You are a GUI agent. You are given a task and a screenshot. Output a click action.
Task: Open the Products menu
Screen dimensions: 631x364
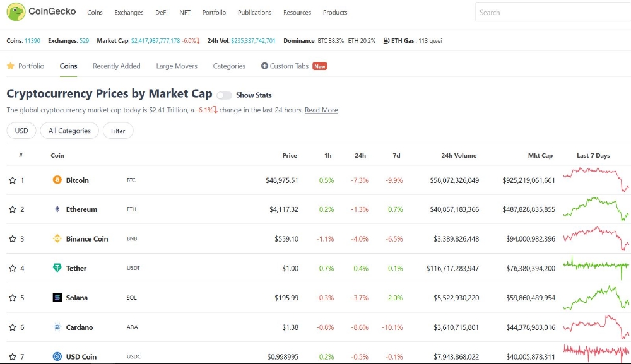point(335,13)
